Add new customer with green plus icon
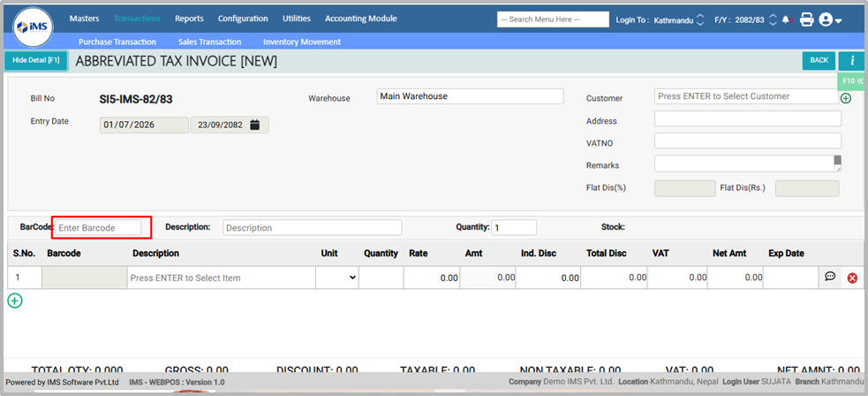Screen dimensions: 868x396 846,98
